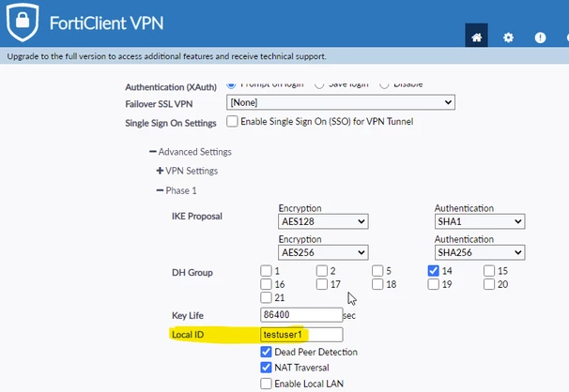
Task: Click the FortiClient VPN title text
Action: click(106, 23)
